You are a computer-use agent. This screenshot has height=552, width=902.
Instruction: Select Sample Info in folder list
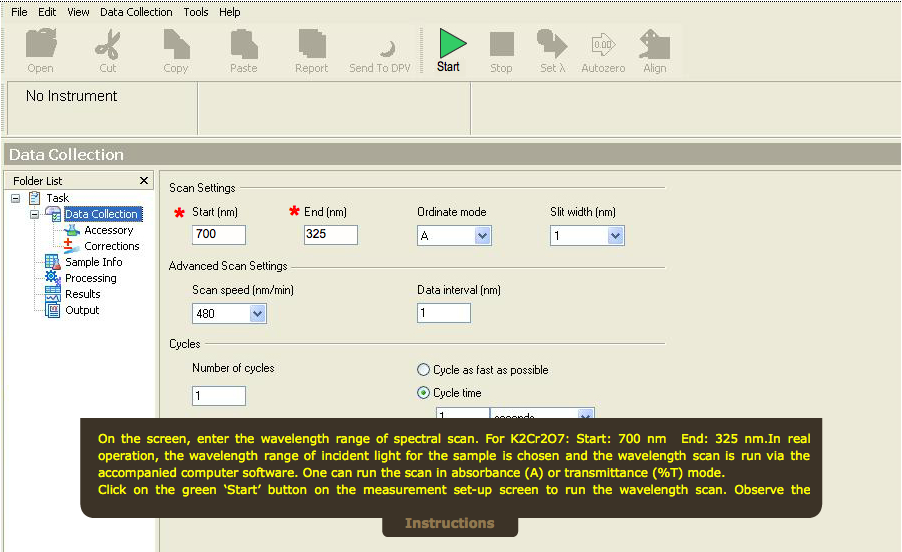(x=93, y=262)
